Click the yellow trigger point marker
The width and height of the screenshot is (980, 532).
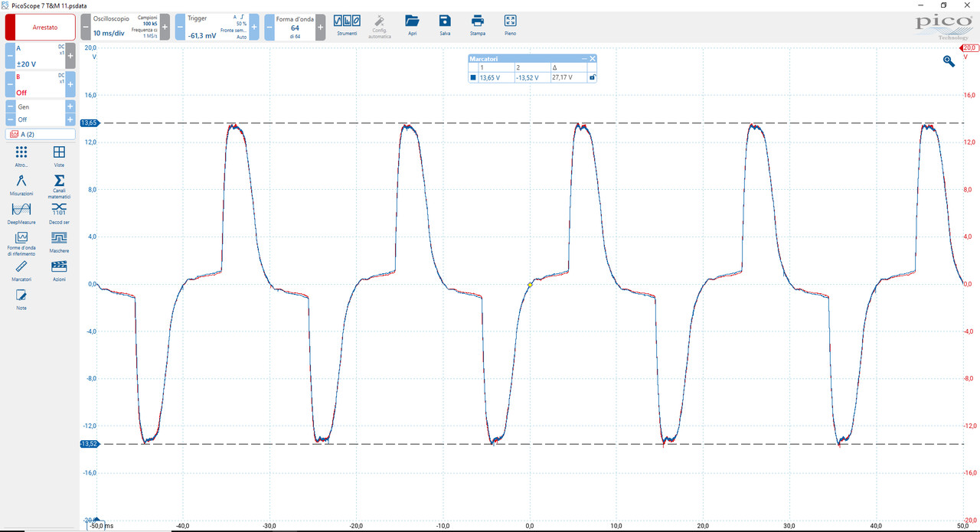530,285
